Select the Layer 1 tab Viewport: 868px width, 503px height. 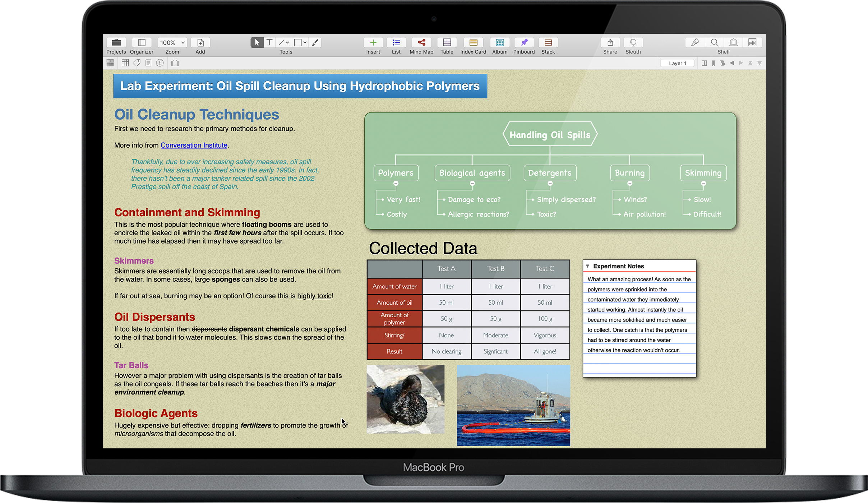[x=677, y=63]
